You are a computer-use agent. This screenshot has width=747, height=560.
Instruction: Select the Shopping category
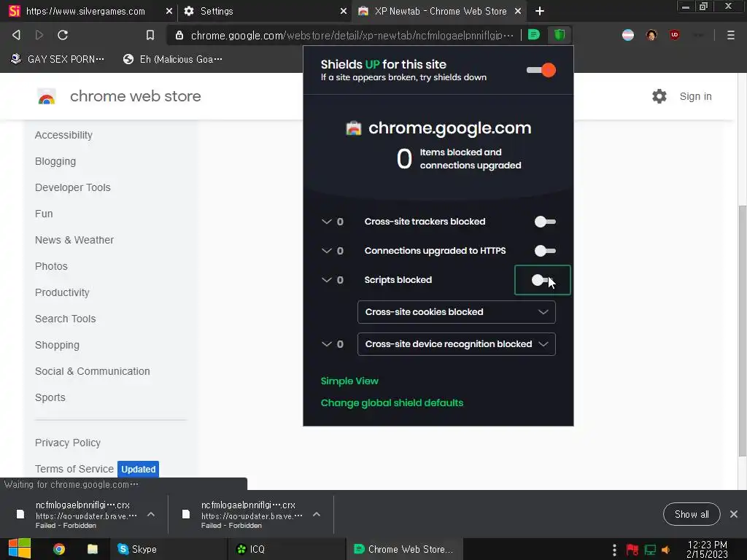click(x=57, y=345)
